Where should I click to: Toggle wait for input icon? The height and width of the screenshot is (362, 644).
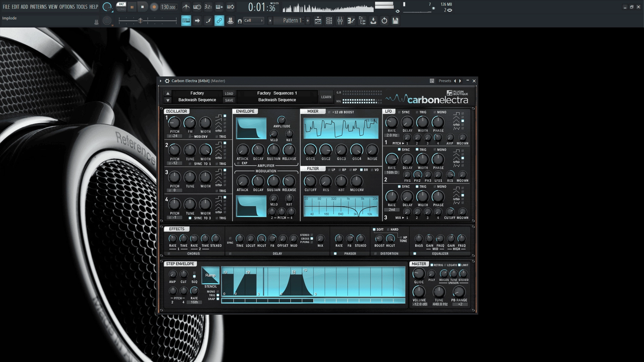coord(197,7)
